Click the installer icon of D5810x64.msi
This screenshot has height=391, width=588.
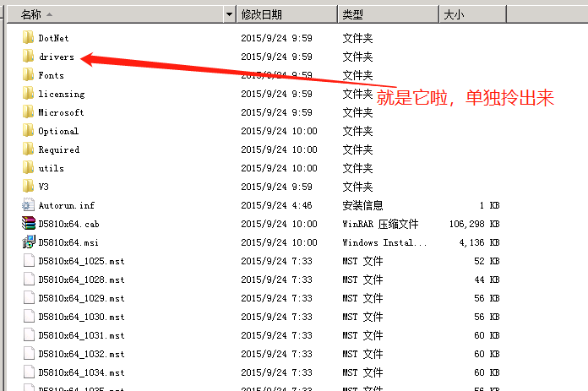29,242
